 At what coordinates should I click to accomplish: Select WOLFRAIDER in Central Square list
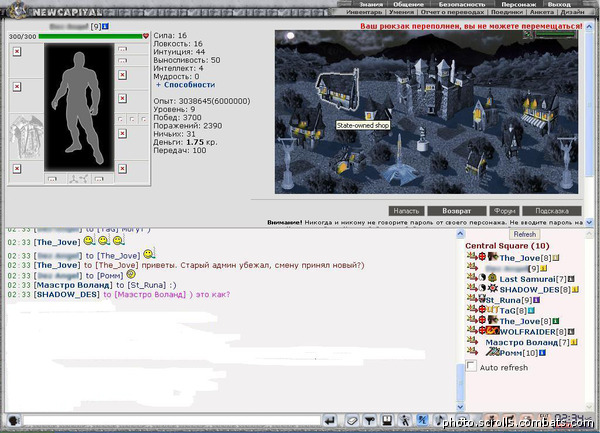528,332
